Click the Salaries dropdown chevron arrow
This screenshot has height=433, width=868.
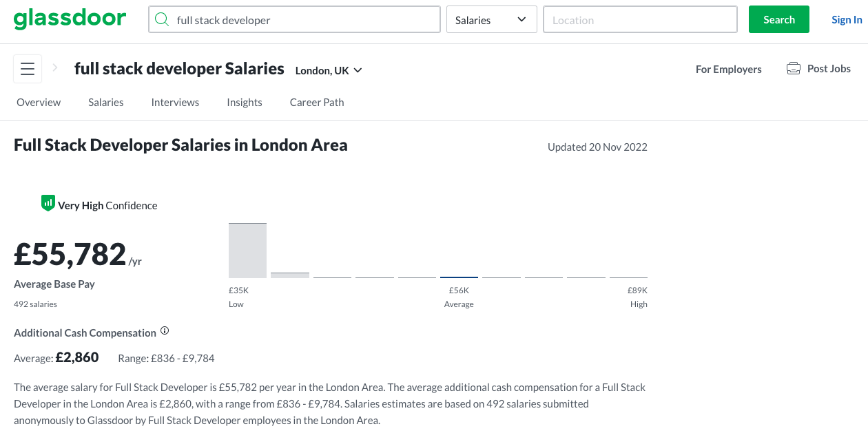[521, 20]
